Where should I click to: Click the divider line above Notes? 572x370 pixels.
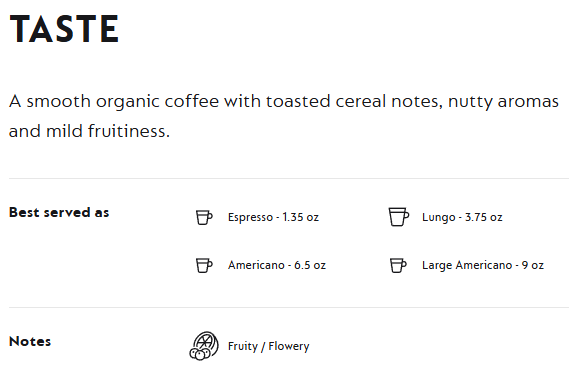tap(289, 307)
